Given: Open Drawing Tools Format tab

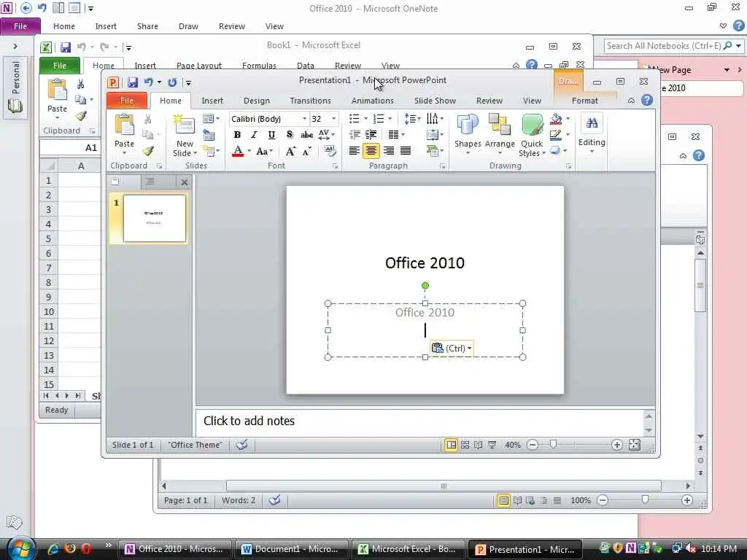Looking at the screenshot, I should click(584, 101).
